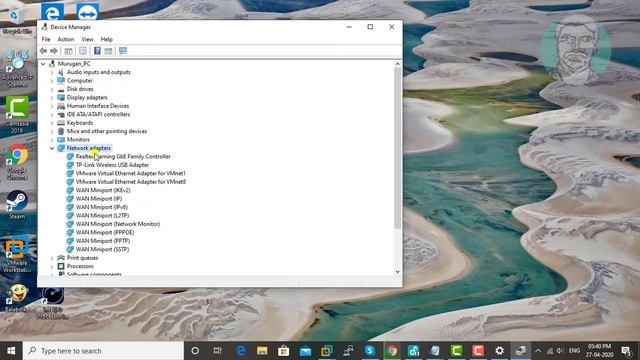Expand the Disk drives category
The image size is (640, 360).
coord(52,89)
